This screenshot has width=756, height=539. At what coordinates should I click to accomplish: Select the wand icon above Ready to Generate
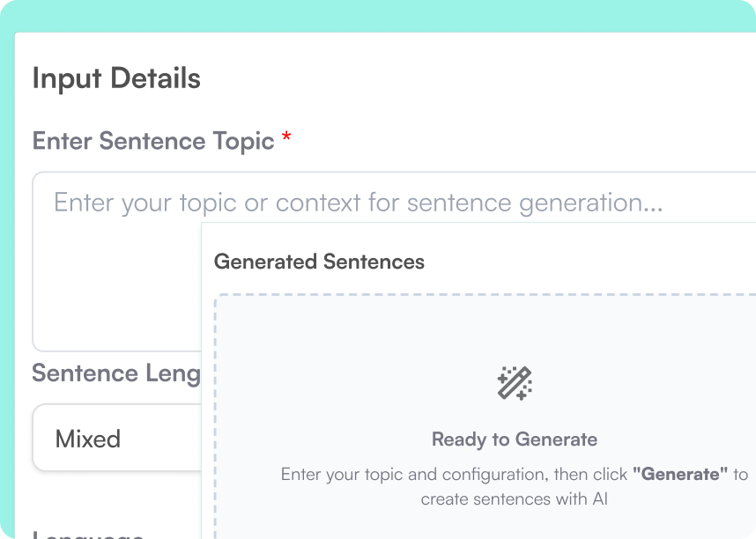(x=514, y=382)
